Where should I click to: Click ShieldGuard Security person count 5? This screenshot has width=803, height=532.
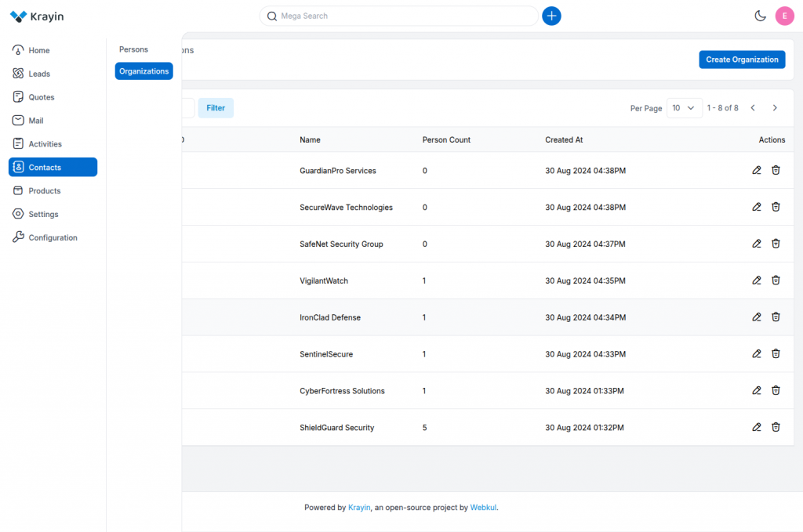tap(424, 428)
